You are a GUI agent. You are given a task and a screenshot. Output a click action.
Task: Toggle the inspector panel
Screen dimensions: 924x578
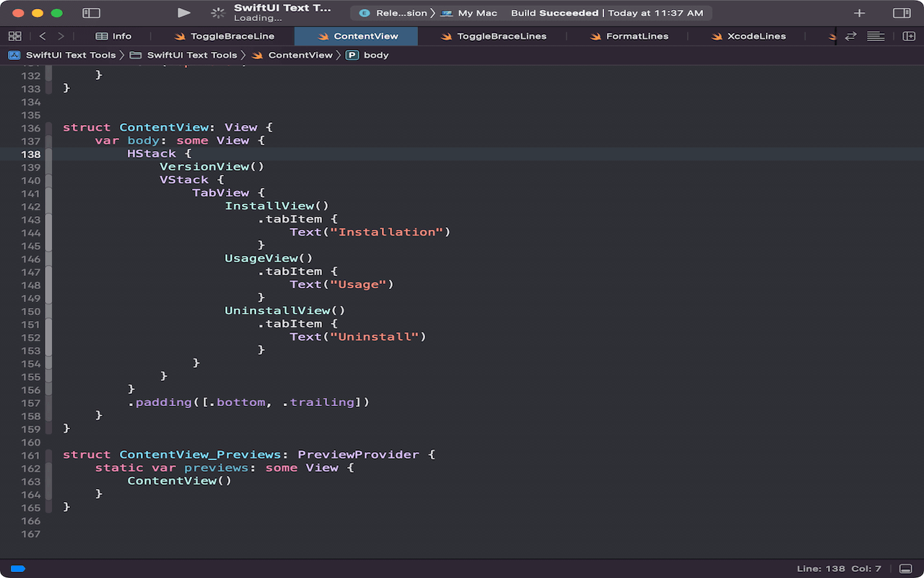click(902, 13)
